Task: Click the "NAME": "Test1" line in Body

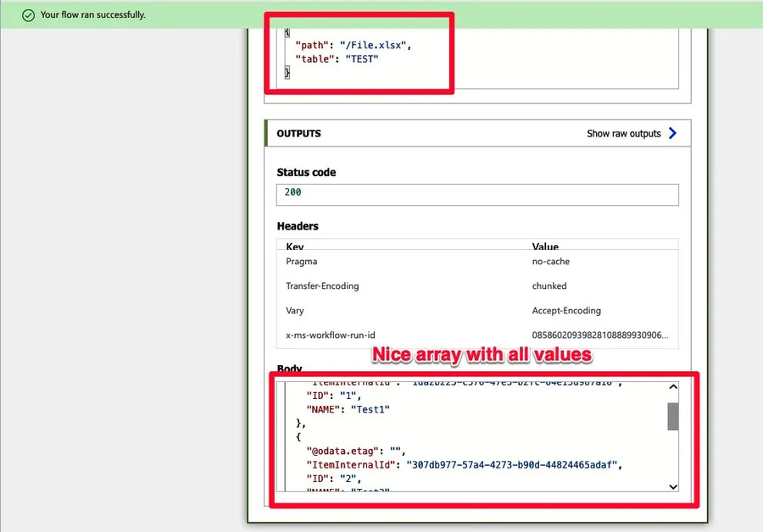Action: tap(348, 409)
